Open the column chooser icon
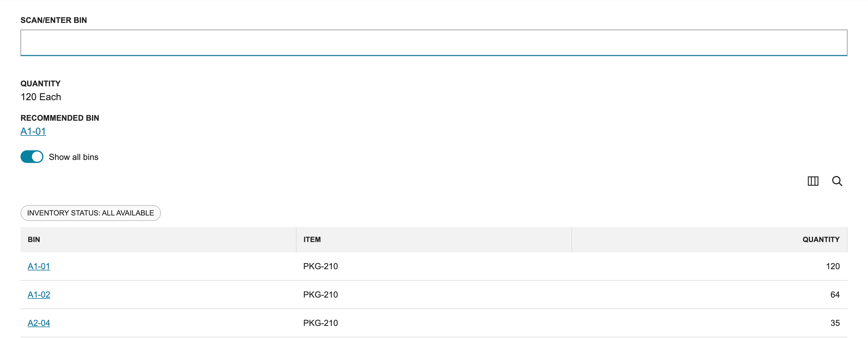868x338 pixels. point(813,181)
